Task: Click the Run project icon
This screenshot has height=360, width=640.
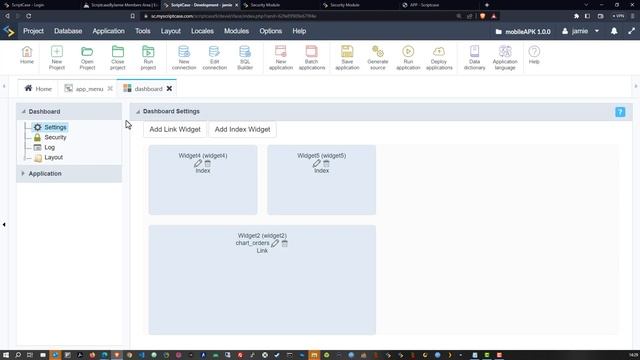Action: pos(148,58)
